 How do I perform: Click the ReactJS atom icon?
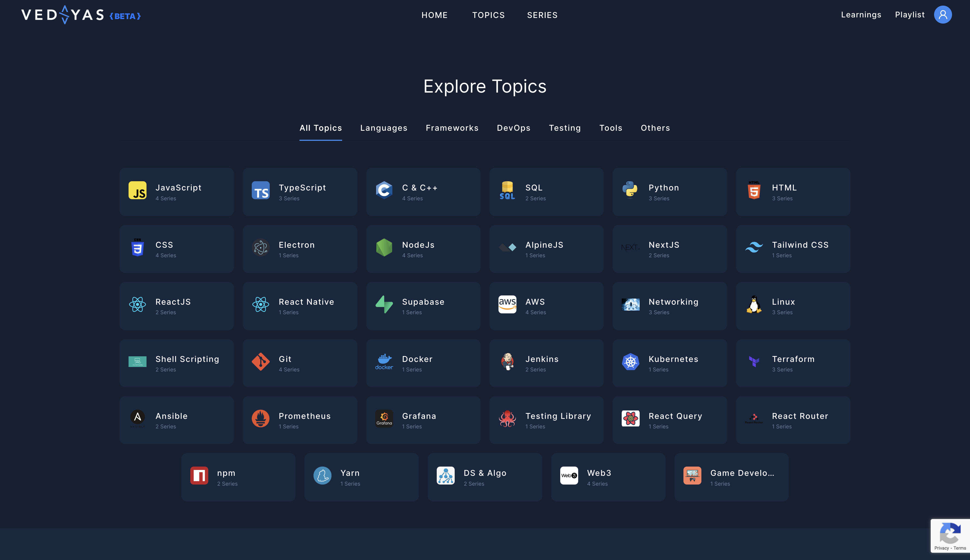pos(137,305)
